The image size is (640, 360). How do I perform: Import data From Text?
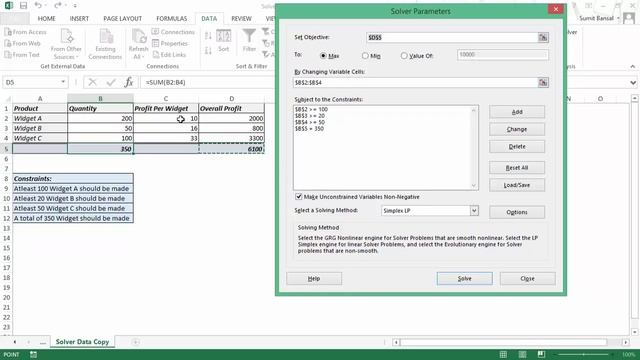pyautogui.click(x=22, y=54)
